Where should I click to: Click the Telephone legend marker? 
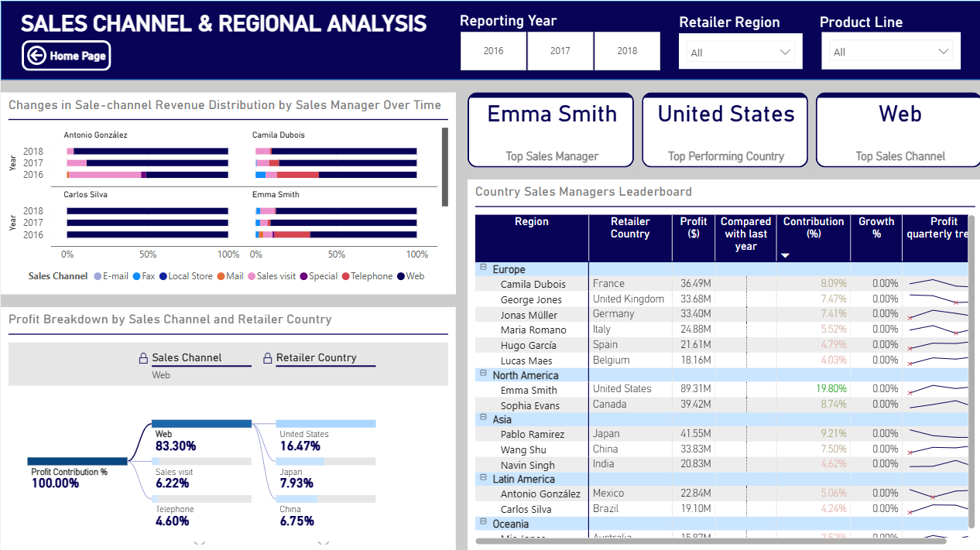coord(345,276)
